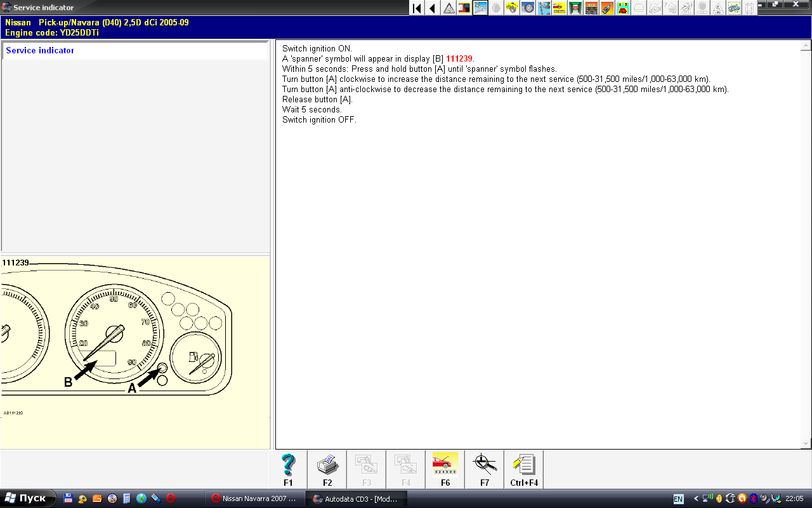Click the warning triangle toolbar icon
Viewport: 812px width, 508px height.
pos(449,8)
